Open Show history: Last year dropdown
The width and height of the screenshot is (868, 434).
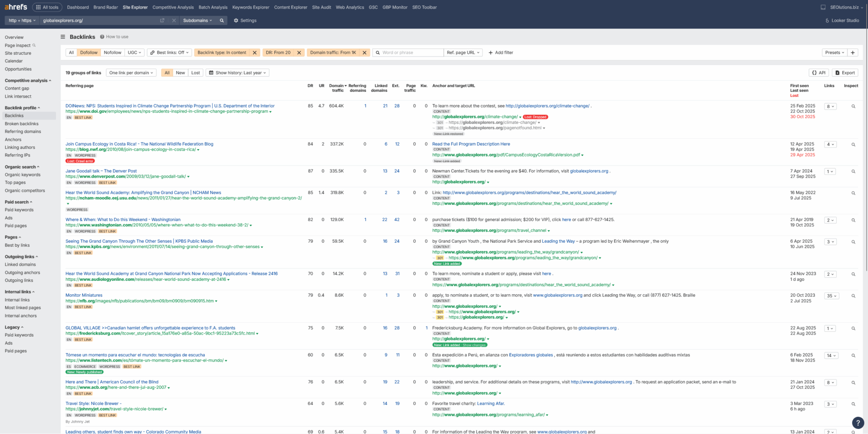[x=238, y=73]
